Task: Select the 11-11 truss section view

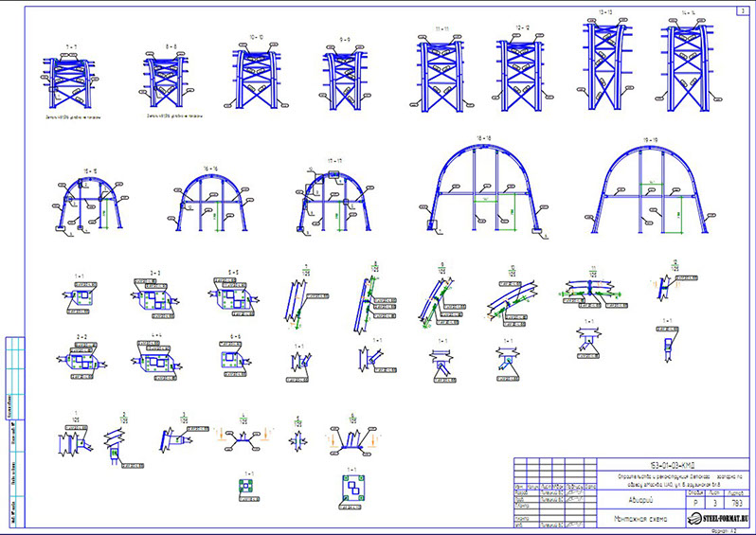Action: tap(441, 70)
